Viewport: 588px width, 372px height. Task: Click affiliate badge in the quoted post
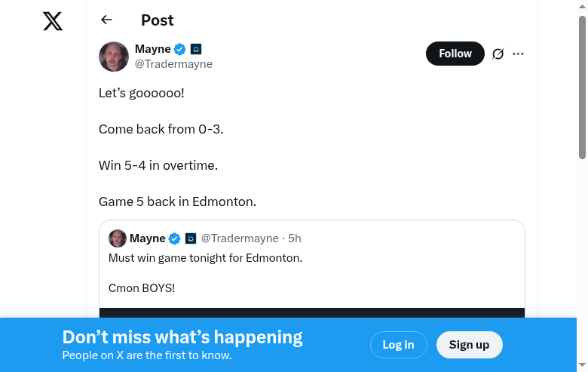191,238
